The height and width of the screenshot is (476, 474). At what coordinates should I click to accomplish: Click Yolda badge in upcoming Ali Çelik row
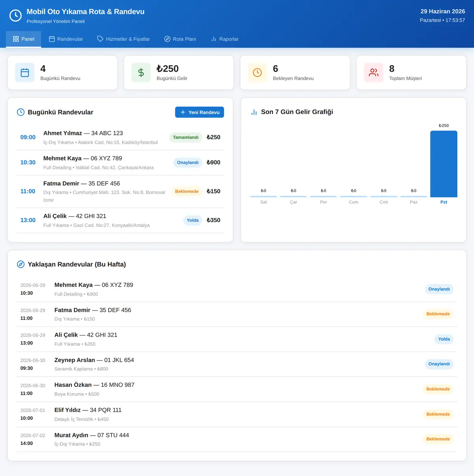[x=444, y=339]
